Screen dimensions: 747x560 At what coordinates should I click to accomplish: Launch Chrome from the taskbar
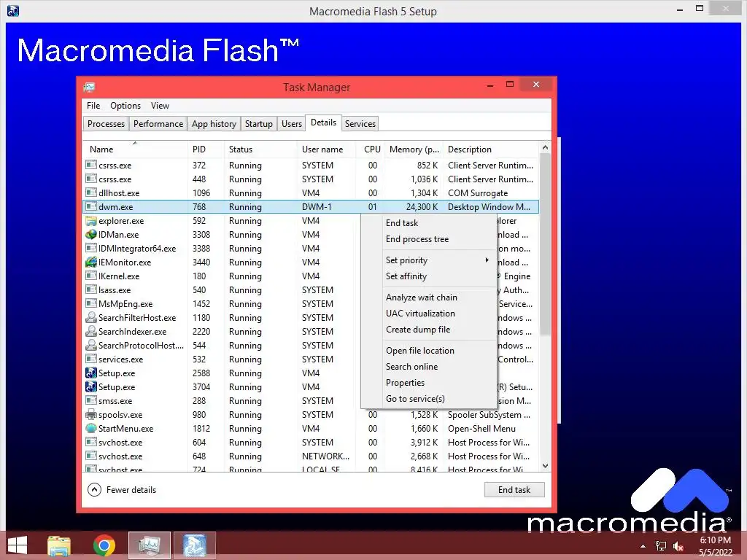pyautogui.click(x=104, y=545)
